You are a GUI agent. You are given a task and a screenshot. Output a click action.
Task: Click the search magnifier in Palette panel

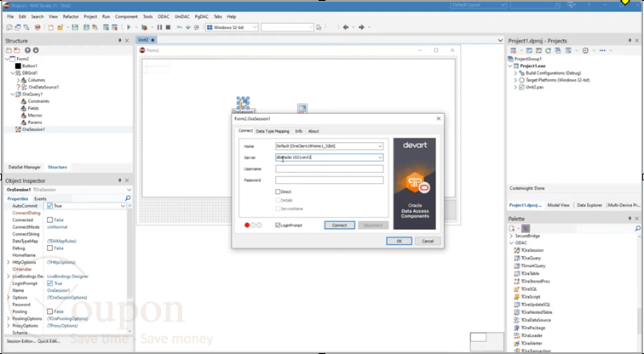tap(637, 228)
